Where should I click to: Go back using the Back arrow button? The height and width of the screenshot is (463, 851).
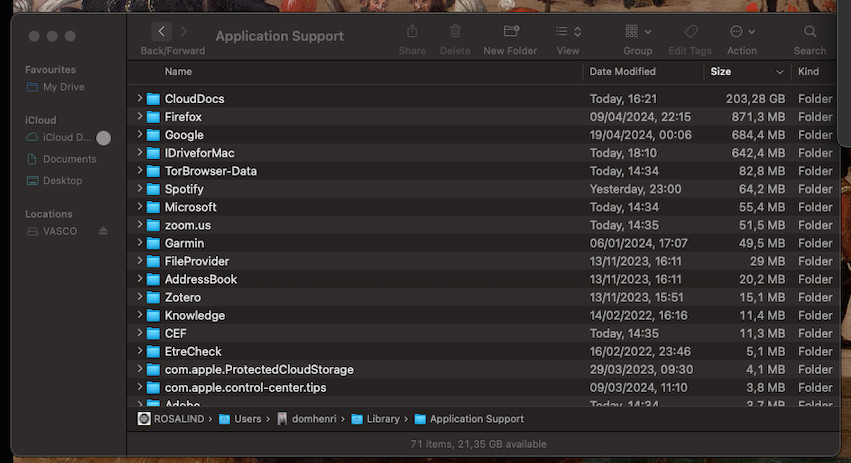[161, 31]
